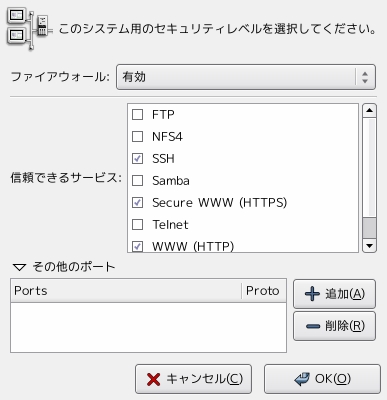The height and width of the screenshot is (400, 387).
Task: Click the network computers icon at top
Action: (x=29, y=29)
